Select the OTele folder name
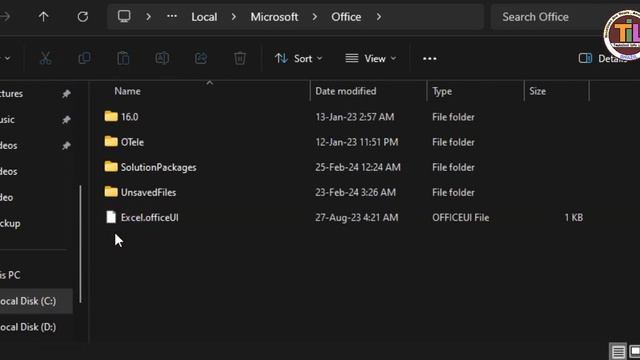 pyautogui.click(x=132, y=142)
